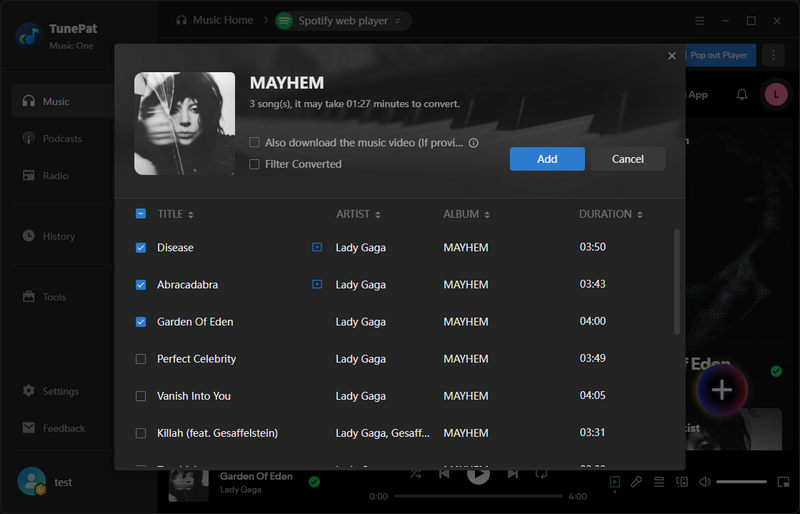Toggle the select-all checkbox in header
Viewport: 800px width, 514px height.
click(141, 213)
